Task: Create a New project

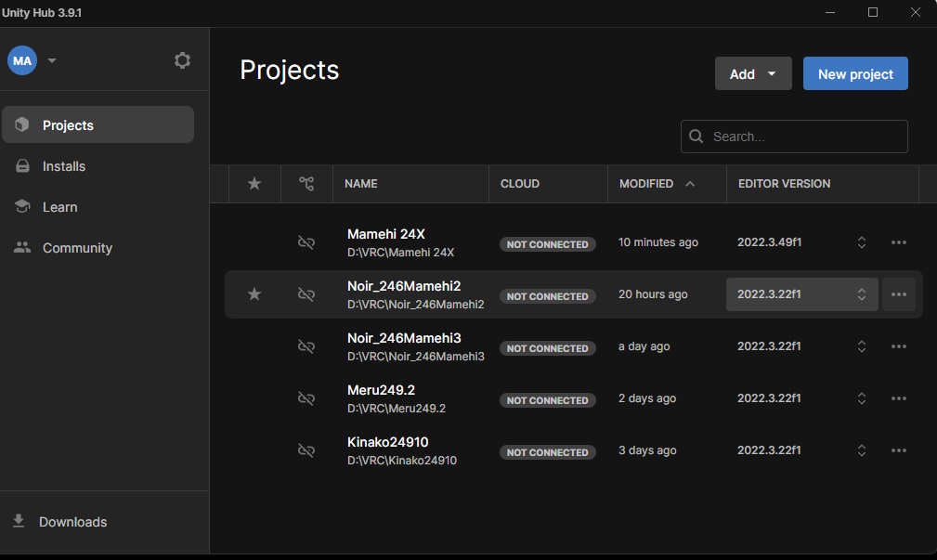Action: [855, 73]
